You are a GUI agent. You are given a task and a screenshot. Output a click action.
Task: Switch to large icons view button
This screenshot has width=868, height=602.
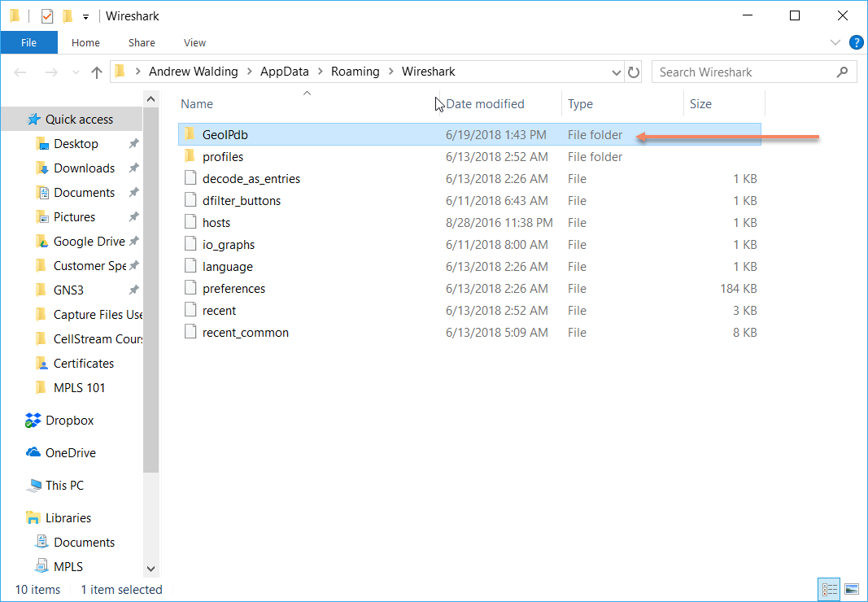pos(851,589)
